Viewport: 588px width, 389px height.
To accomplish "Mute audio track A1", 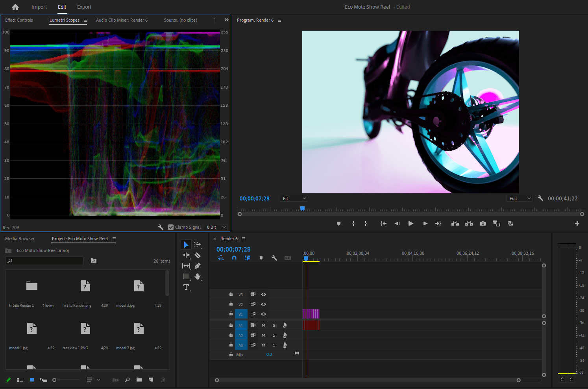I will pyautogui.click(x=263, y=325).
